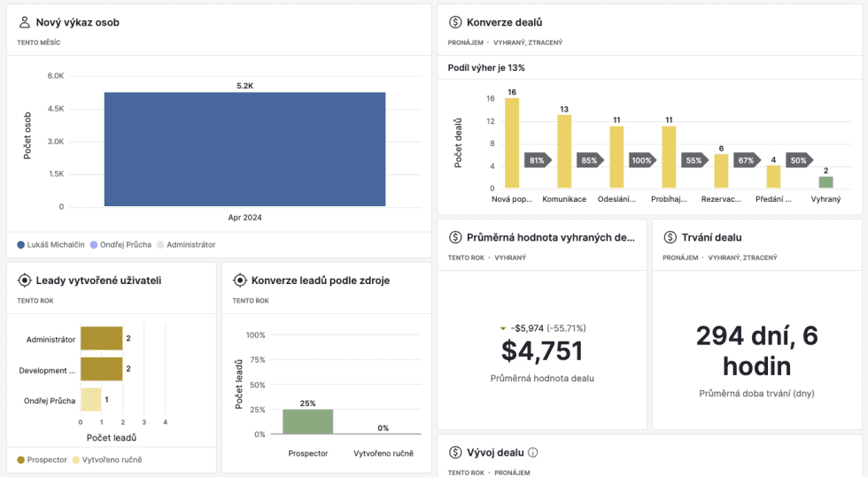Click the green Vyhraný bar in funnel
Viewport: 868px width, 477px height.
[x=825, y=181]
